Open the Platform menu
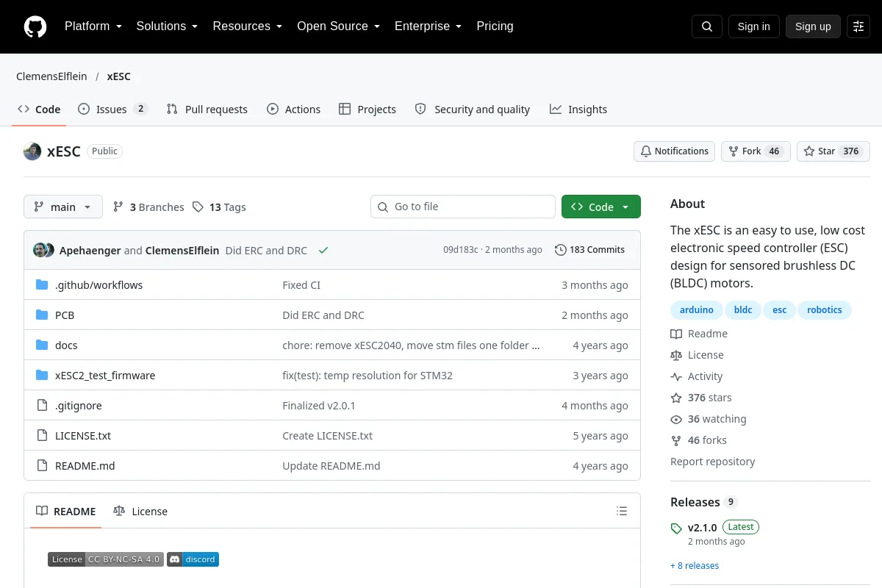This screenshot has height=588, width=882. [x=93, y=26]
